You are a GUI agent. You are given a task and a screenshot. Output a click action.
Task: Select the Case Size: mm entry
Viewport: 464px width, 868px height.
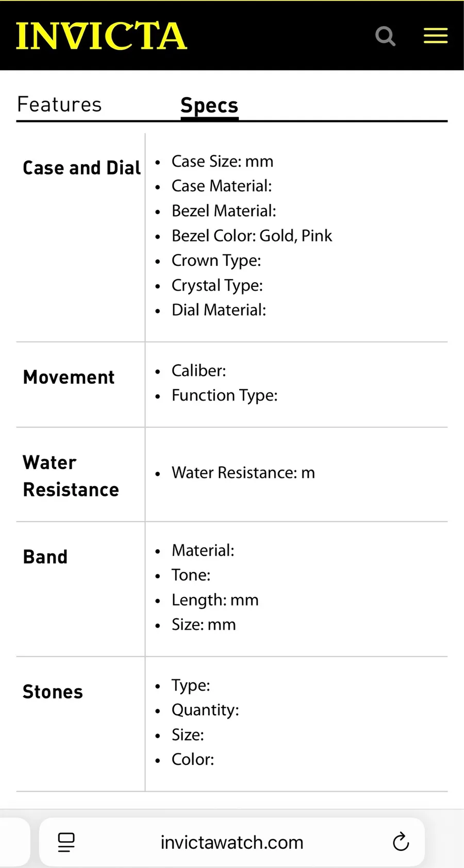pyautogui.click(x=222, y=161)
